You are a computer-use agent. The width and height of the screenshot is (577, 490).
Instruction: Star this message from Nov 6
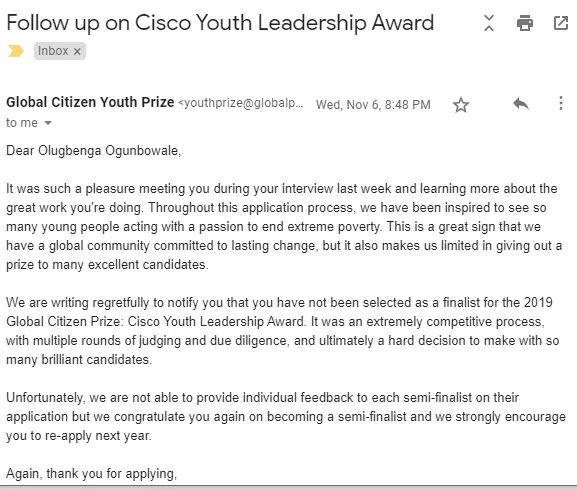point(461,105)
